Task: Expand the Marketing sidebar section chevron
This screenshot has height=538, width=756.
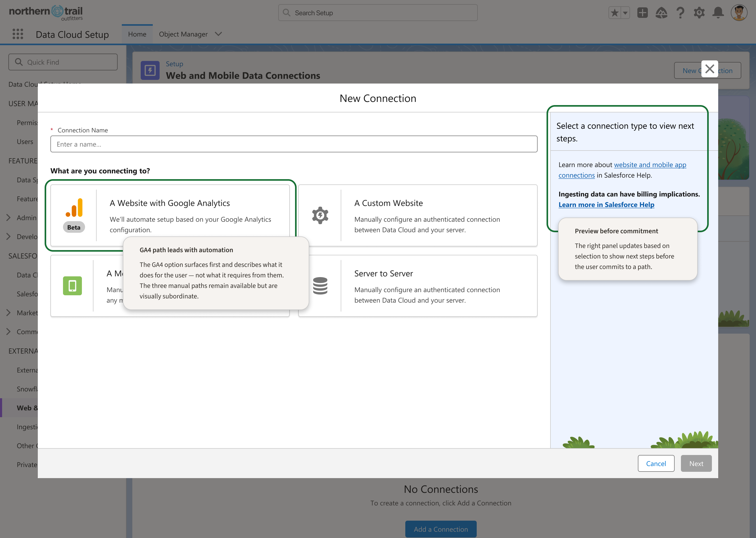Action: click(9, 313)
